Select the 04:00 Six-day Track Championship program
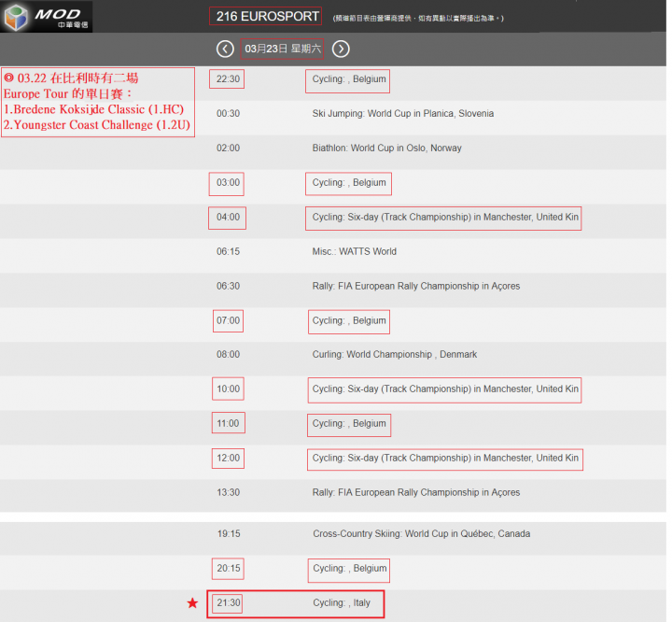Image resolution: width=672 pixels, height=622 pixels. point(445,217)
